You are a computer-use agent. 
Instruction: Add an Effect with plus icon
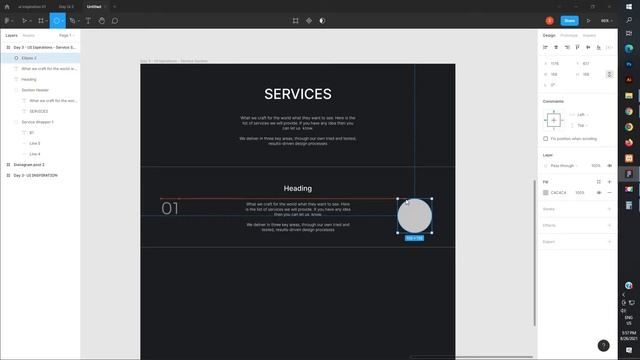point(609,225)
